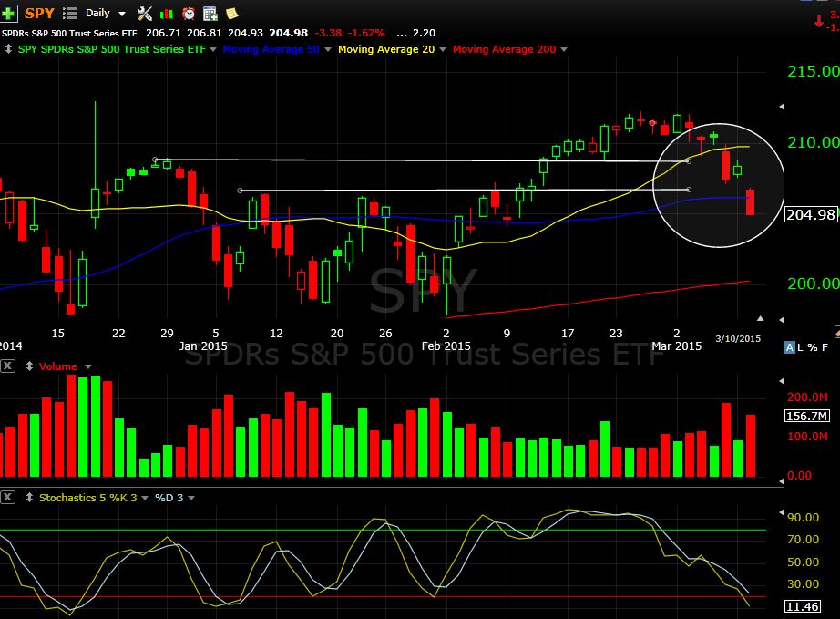Viewport: 840px width, 619px height.
Task: Open the alarm clock alerts icon
Action: (189, 14)
